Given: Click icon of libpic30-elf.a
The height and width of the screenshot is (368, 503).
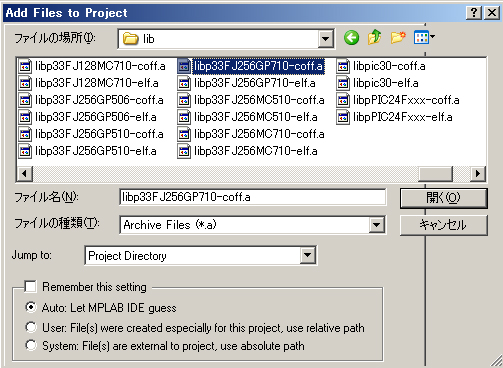Looking at the screenshot, I should tap(343, 83).
